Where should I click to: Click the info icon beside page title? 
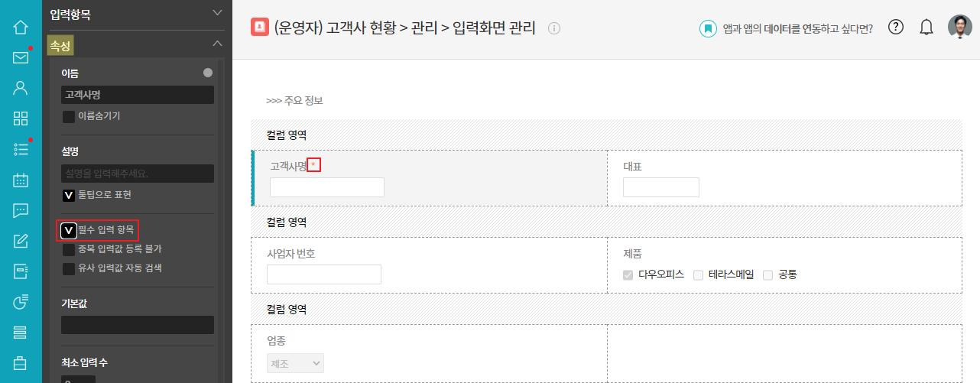click(555, 28)
